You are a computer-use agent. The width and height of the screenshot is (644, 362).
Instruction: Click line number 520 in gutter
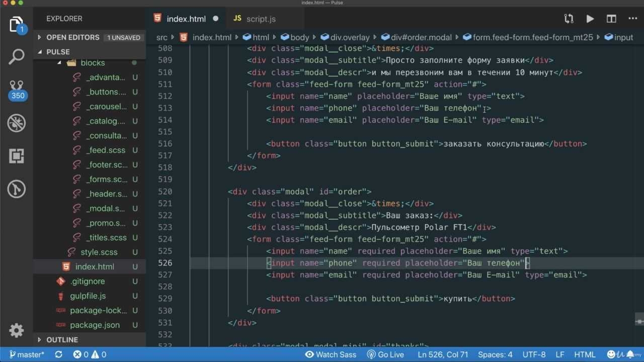[x=165, y=192]
